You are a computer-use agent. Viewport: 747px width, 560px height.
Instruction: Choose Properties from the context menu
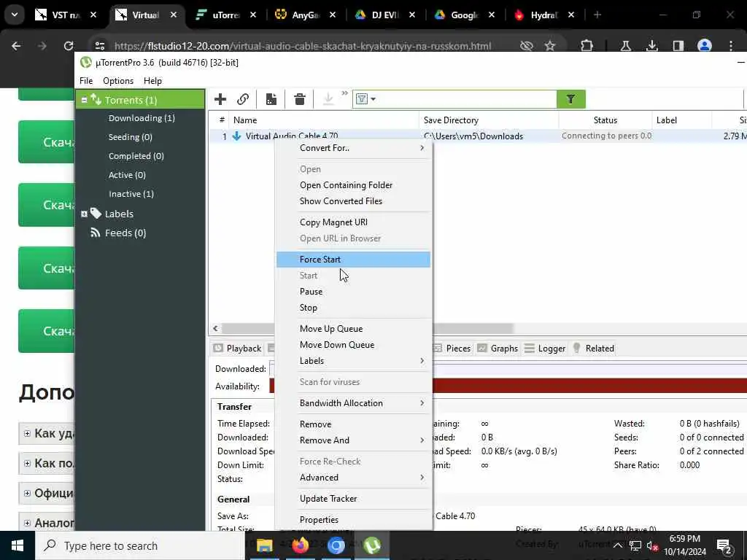(x=353, y=520)
